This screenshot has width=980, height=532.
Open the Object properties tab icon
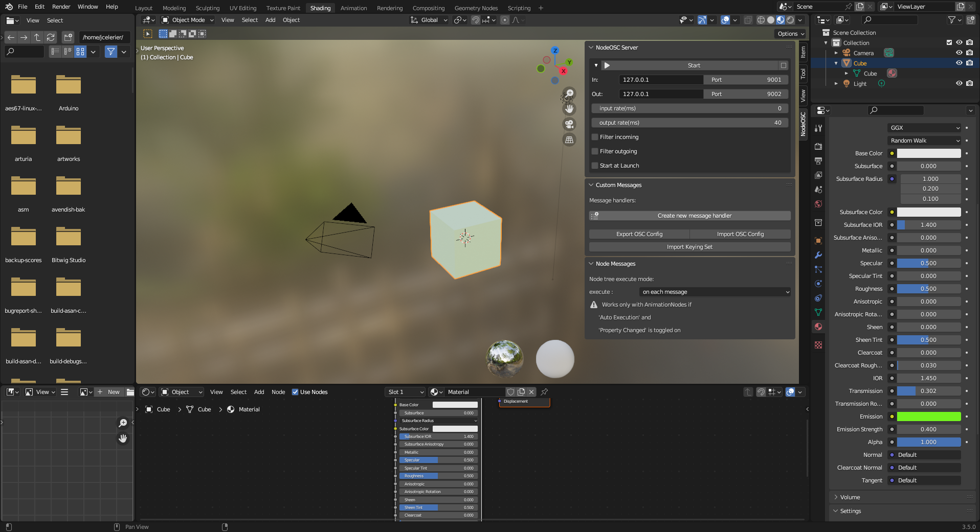818,241
